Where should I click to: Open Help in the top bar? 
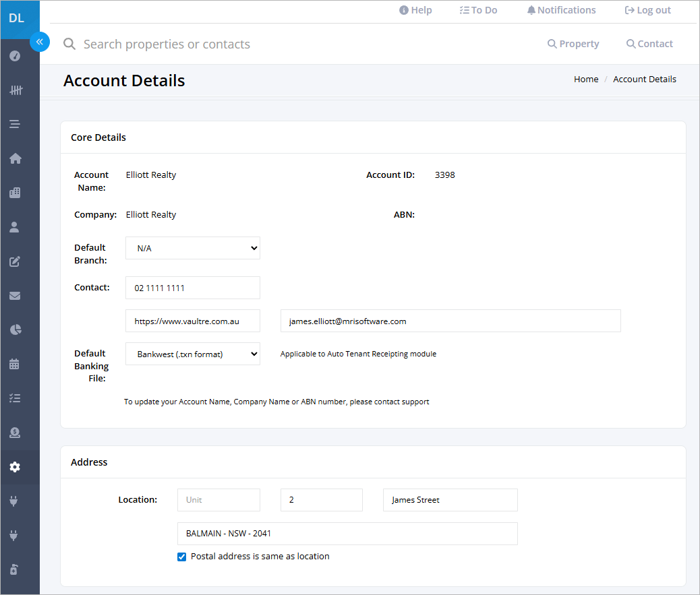(415, 10)
